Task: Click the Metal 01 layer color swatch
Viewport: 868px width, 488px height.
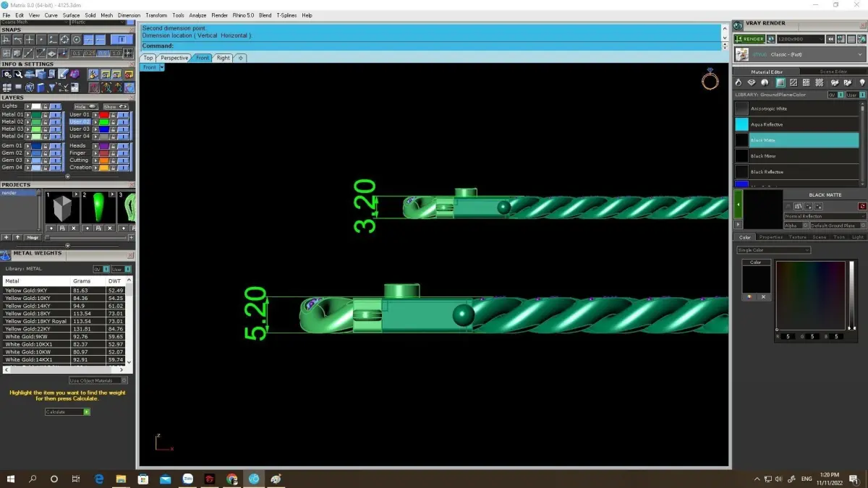Action: [35, 114]
